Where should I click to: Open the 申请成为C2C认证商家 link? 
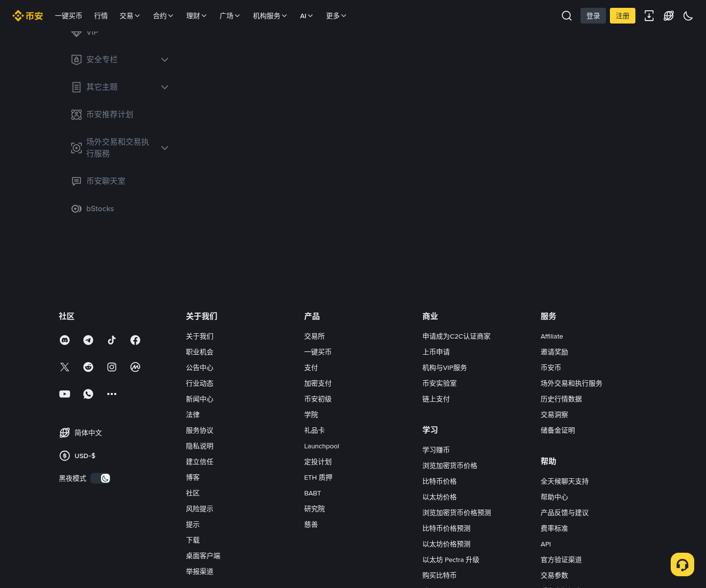click(x=456, y=336)
